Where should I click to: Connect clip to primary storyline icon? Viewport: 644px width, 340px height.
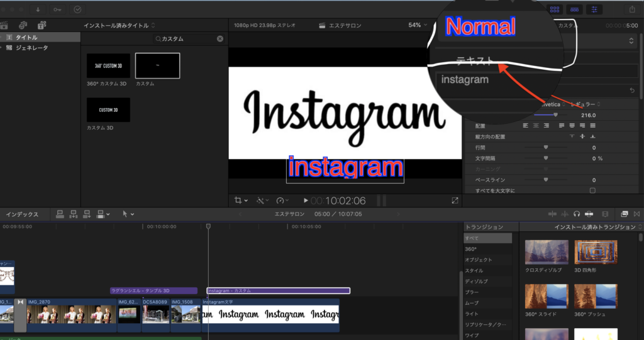coord(60,214)
